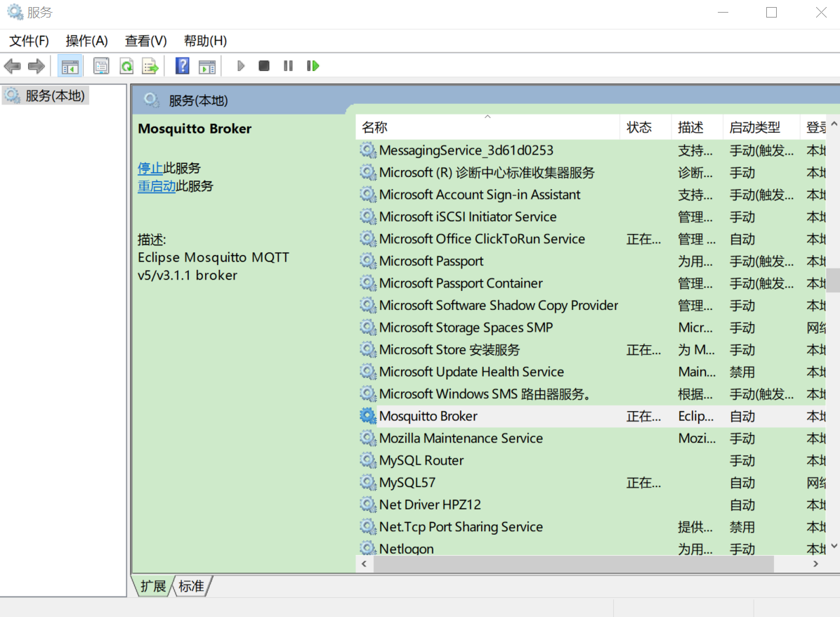Click gear icon beside Net Driver HPZ12
This screenshot has height=617, width=840.
click(x=367, y=505)
